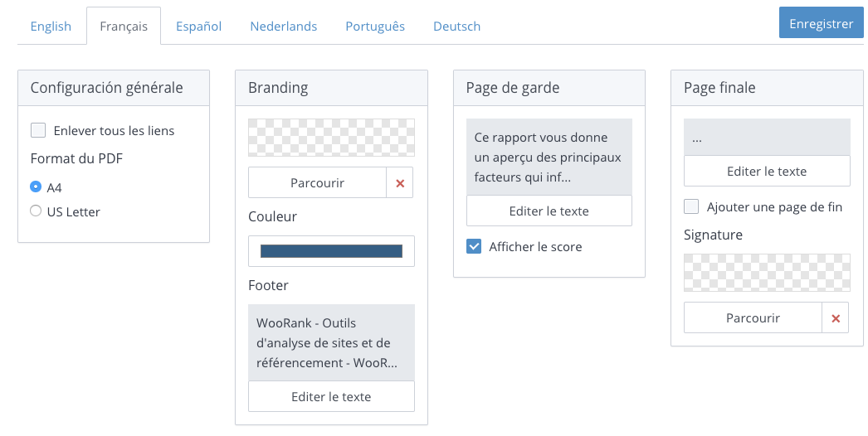Viewport: 868px width, 436px height.
Task: Open the blue Couleur swatch picker
Action: point(331,251)
